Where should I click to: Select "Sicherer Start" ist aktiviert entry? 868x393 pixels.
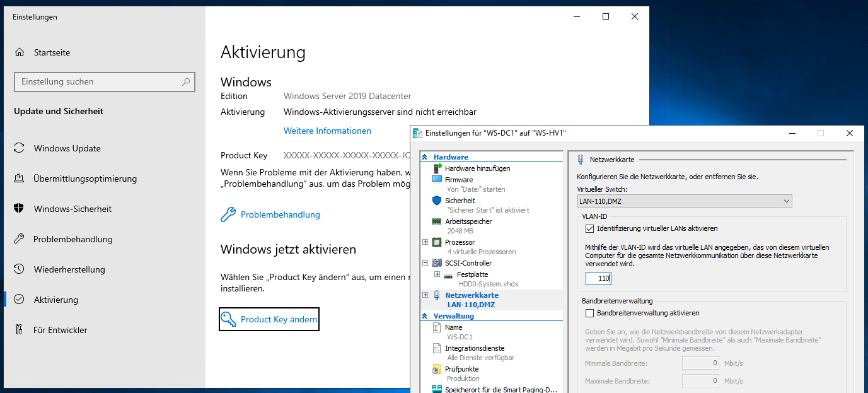[x=488, y=210]
